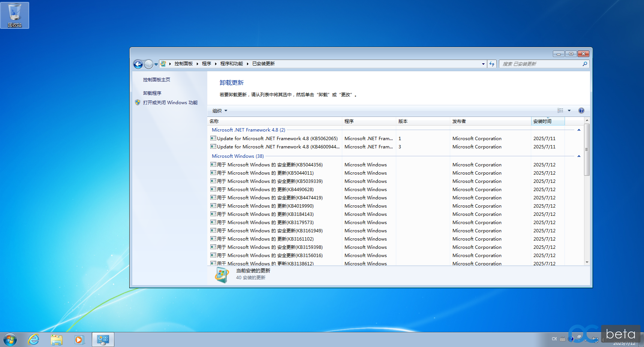
Task: Open the help question mark icon
Action: (x=581, y=111)
